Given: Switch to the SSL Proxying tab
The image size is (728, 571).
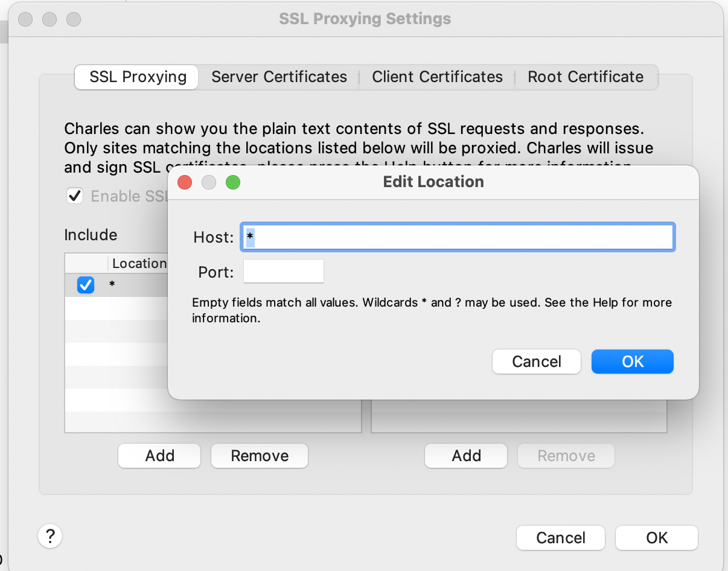Looking at the screenshot, I should (137, 77).
